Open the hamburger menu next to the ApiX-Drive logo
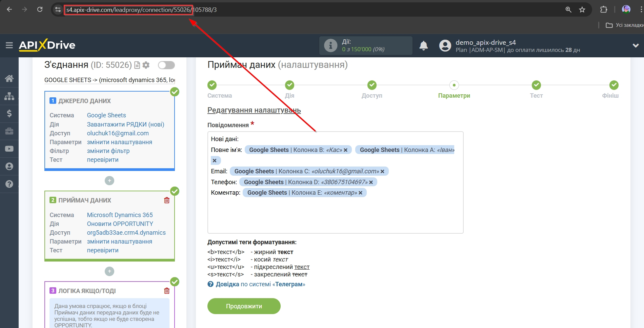644x328 pixels. coord(9,45)
